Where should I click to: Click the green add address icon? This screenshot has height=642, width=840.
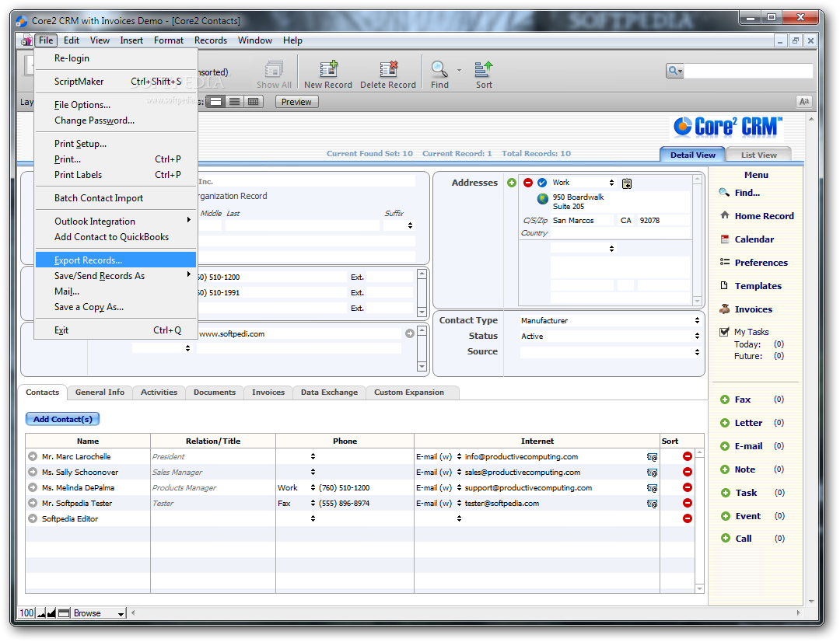512,183
